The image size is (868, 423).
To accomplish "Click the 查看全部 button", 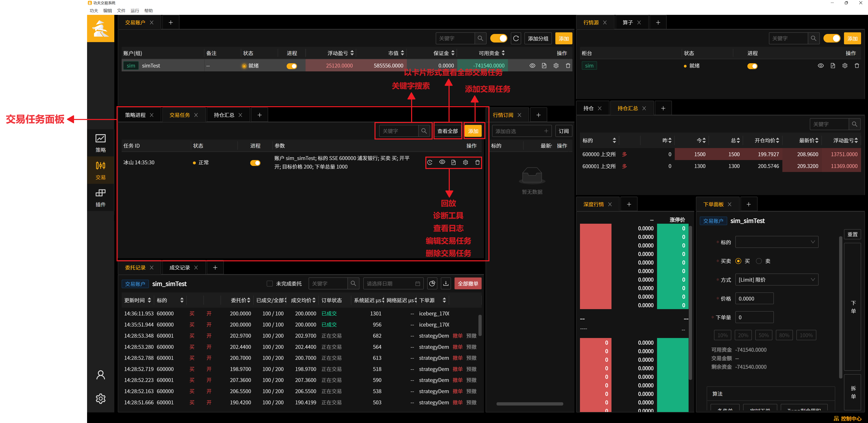I will [x=447, y=131].
